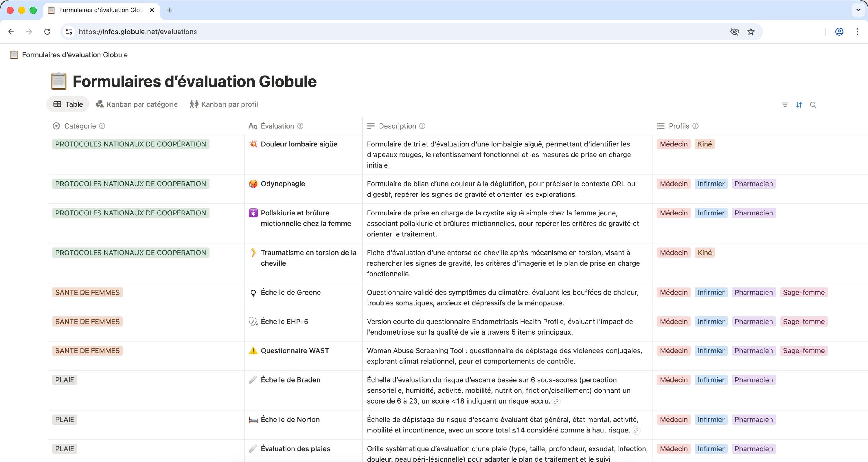This screenshot has width=868, height=462.
Task: Expand the tab search chevron
Action: click(858, 10)
